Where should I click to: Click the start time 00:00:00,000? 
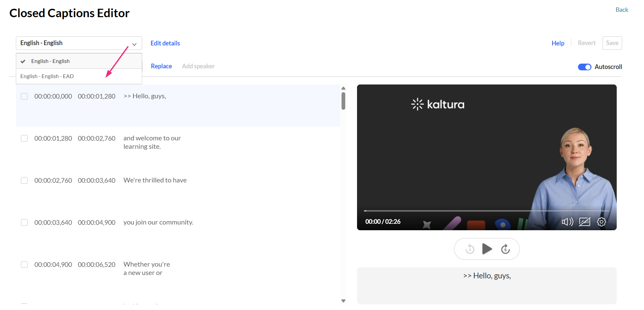pos(53,96)
